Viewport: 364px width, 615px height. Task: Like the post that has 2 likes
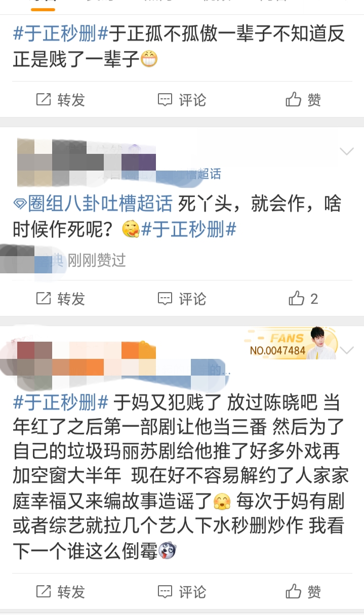[x=303, y=299]
